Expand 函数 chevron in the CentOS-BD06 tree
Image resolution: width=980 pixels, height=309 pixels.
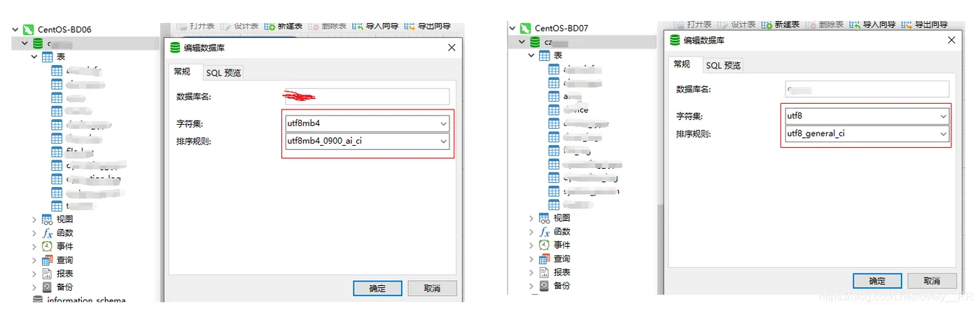point(34,233)
